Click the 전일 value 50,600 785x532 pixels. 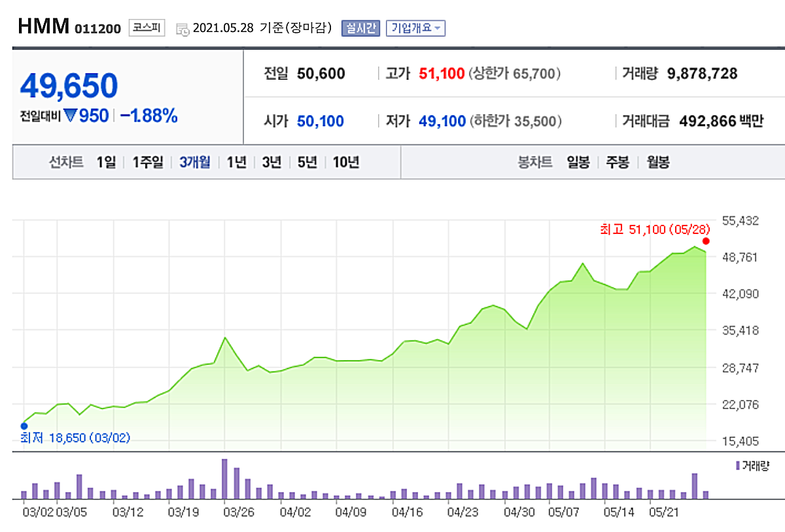[321, 74]
